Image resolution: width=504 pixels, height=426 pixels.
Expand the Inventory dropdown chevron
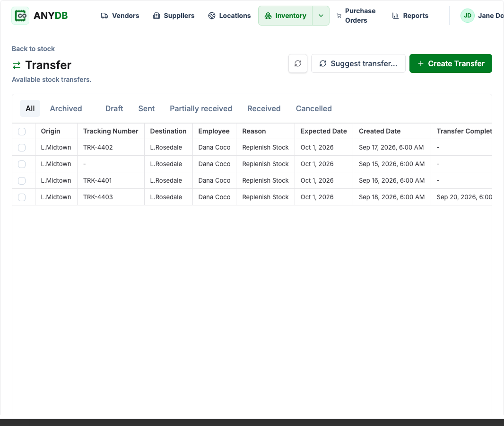pos(321,16)
